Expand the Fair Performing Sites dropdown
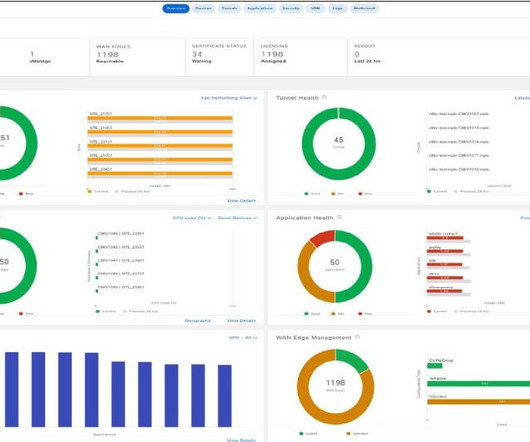This screenshot has height=442, width=530. click(x=229, y=98)
